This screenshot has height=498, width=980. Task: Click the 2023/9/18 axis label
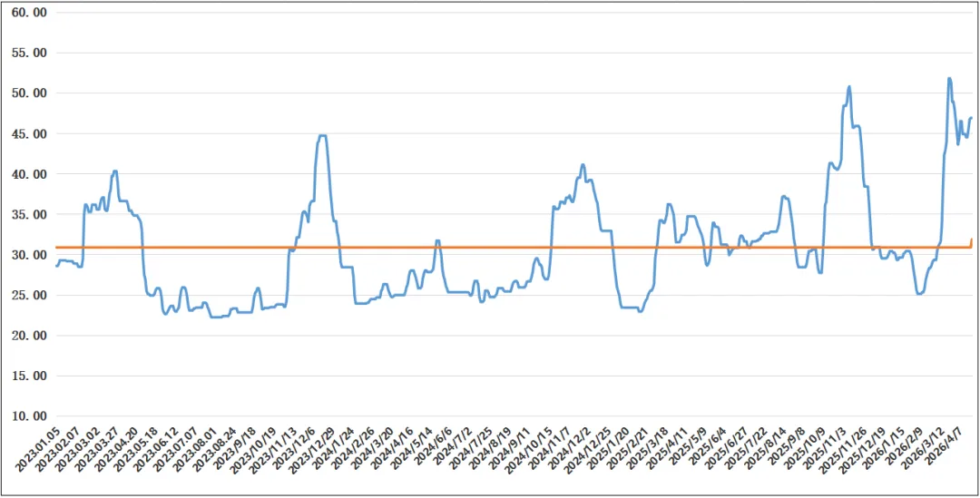[x=236, y=447]
